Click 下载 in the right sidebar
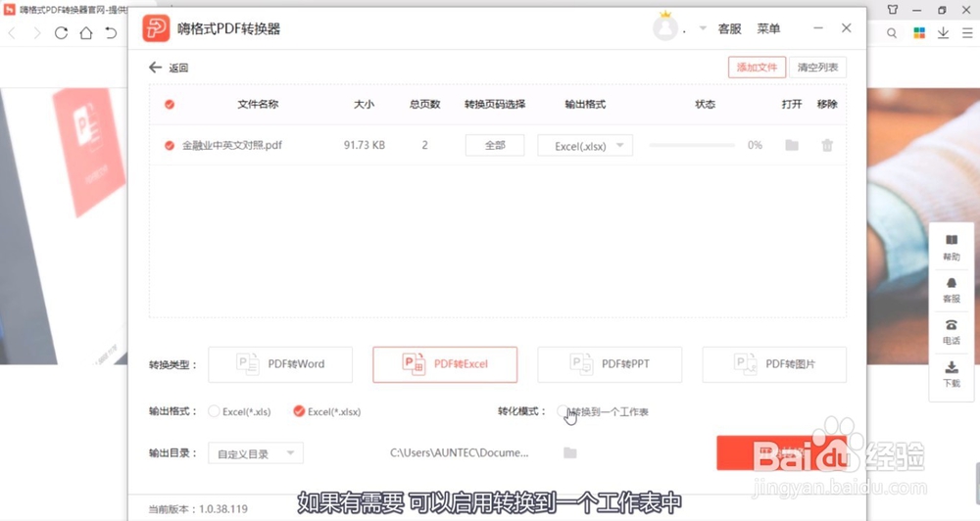Image resolution: width=980 pixels, height=521 pixels. [x=952, y=374]
